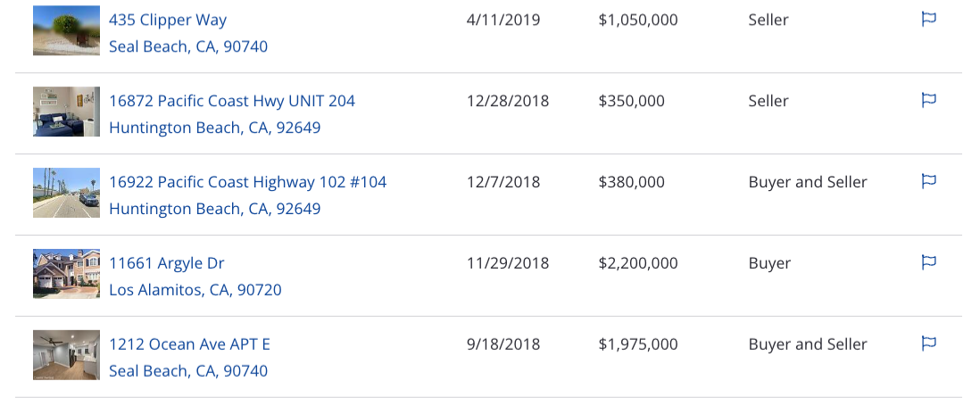Screen dimensions: 980x406
Task: Click Seal Beach address under Ocean Ave
Action: pos(188,371)
